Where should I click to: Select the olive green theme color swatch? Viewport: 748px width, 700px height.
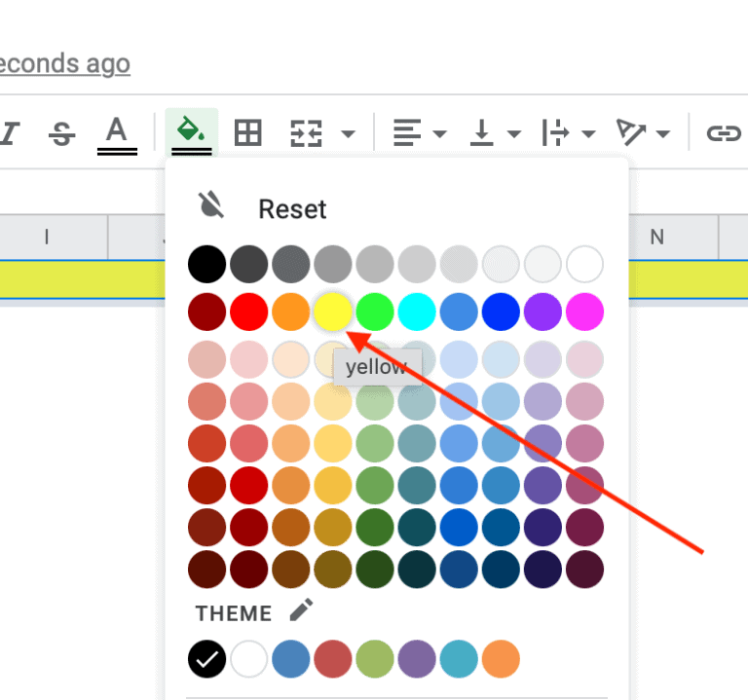[375, 659]
